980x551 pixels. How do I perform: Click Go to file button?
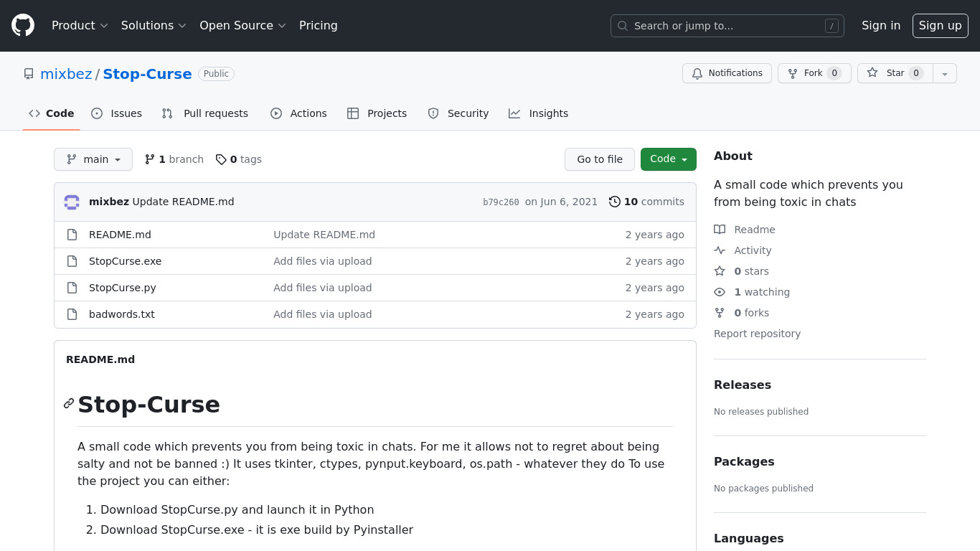[600, 159]
